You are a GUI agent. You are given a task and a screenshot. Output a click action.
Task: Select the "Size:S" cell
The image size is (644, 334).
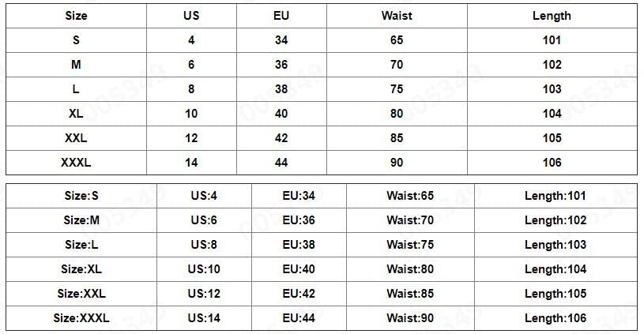(x=81, y=196)
